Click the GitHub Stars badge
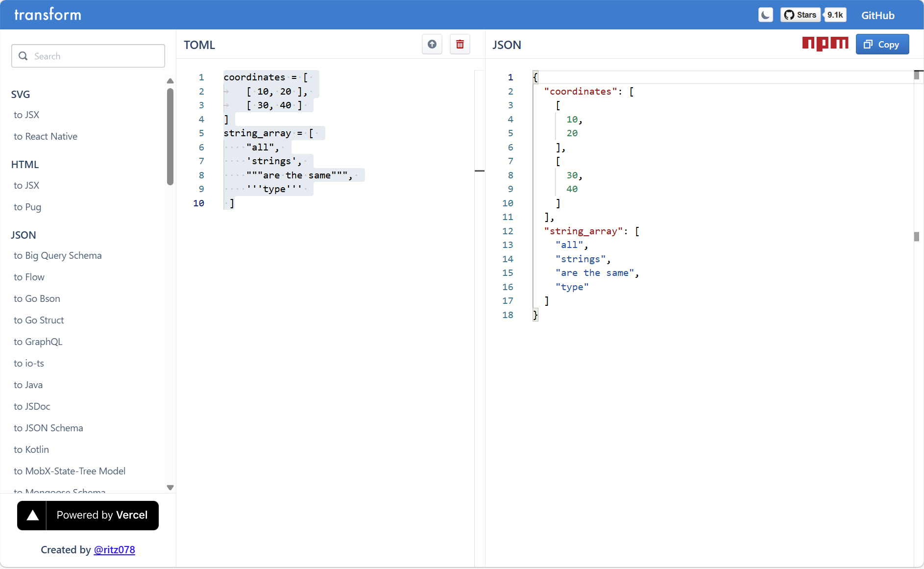924x569 pixels. coord(800,15)
